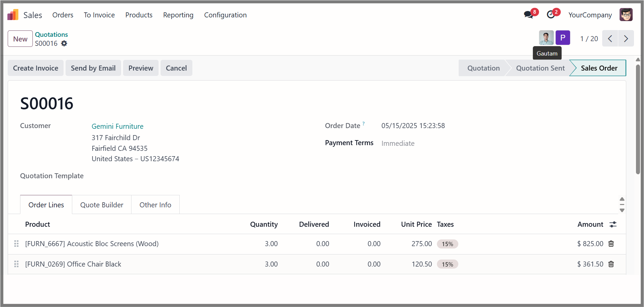Image resolution: width=644 pixels, height=307 pixels.
Task: Click the down arrow above the order lines
Action: [x=622, y=210]
